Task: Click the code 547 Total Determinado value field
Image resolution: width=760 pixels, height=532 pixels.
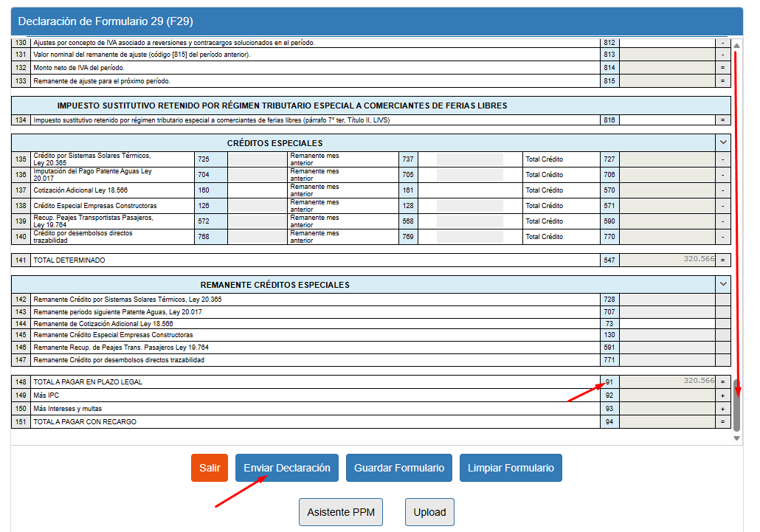Action: (668, 260)
